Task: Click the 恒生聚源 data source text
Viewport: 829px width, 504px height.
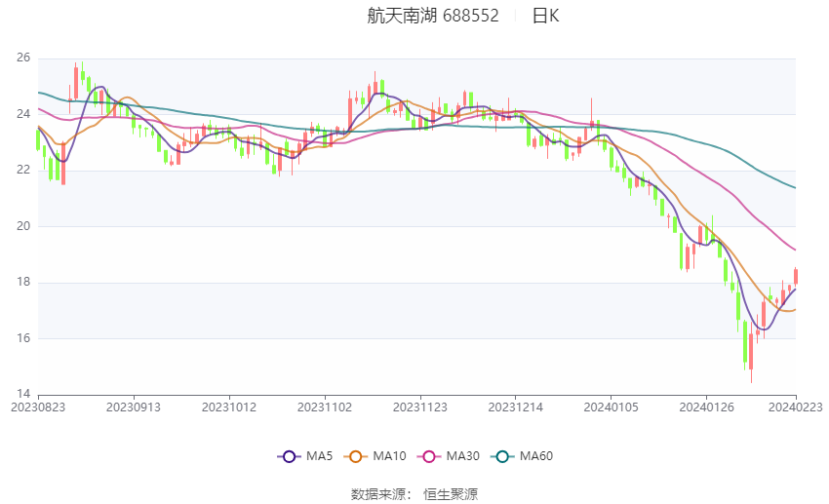Action: (x=451, y=494)
